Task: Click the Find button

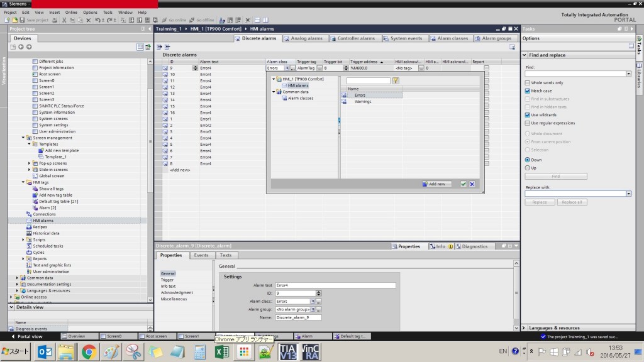Action: 556,176
